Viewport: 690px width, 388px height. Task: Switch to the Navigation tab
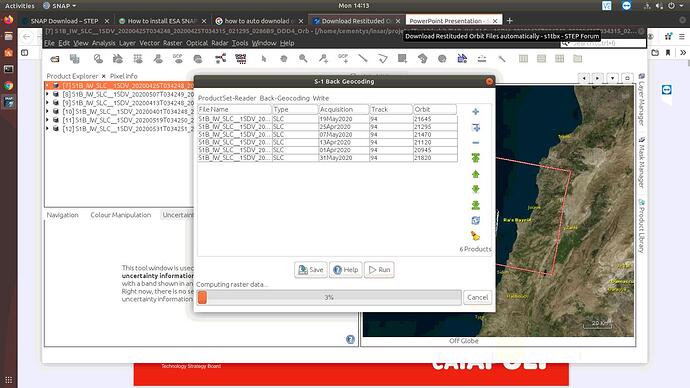click(x=62, y=215)
